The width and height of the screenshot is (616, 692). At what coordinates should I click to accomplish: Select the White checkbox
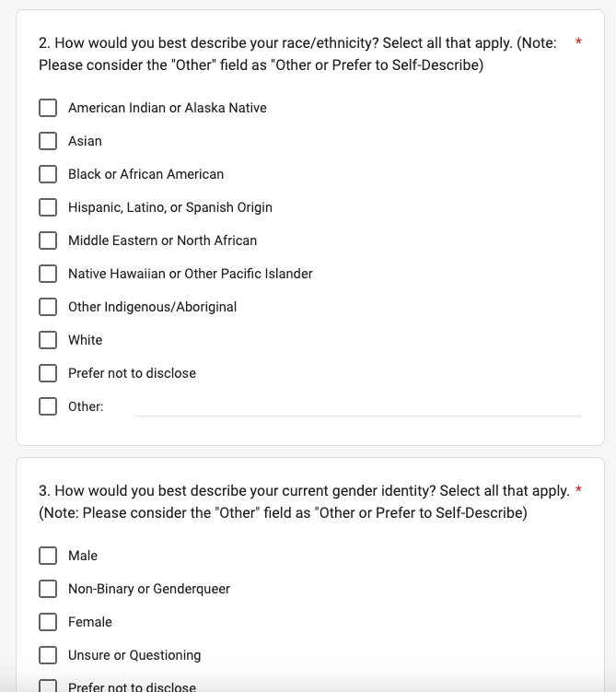point(48,340)
